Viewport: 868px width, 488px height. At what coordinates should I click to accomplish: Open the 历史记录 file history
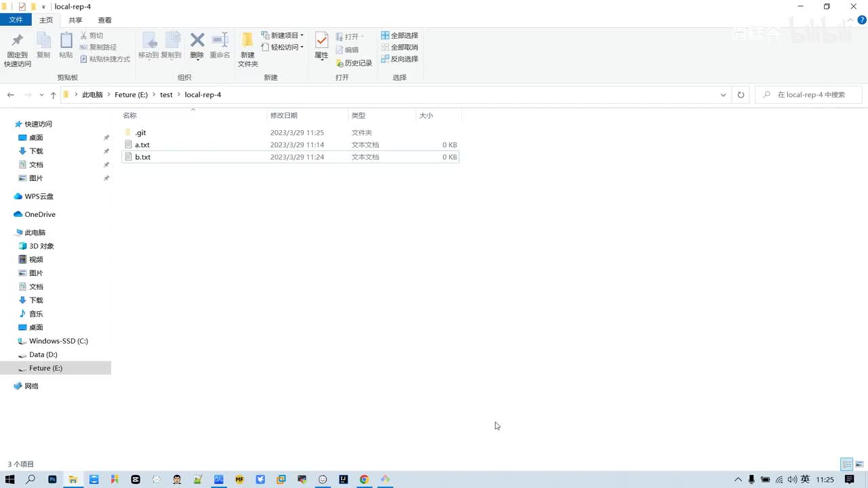(x=354, y=63)
